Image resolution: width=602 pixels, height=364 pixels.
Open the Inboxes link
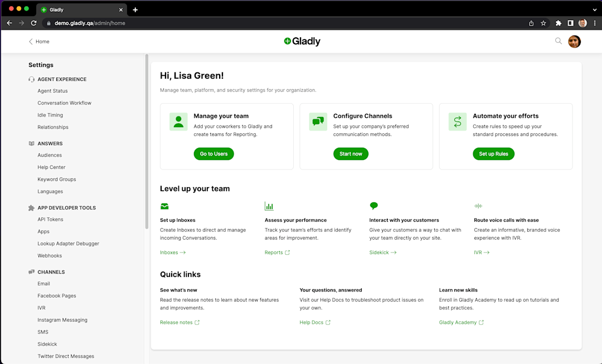pos(173,253)
